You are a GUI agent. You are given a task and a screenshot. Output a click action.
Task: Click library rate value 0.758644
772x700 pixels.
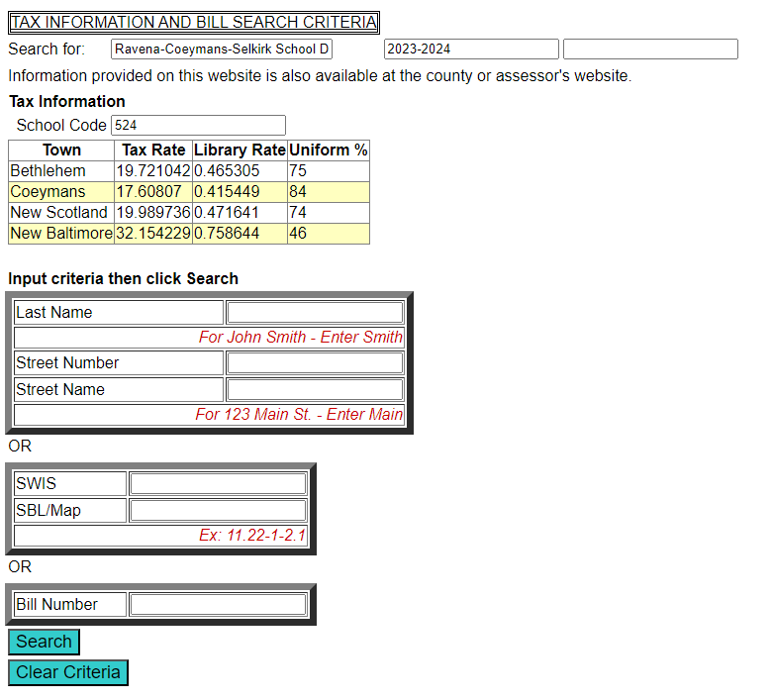pyautogui.click(x=240, y=233)
